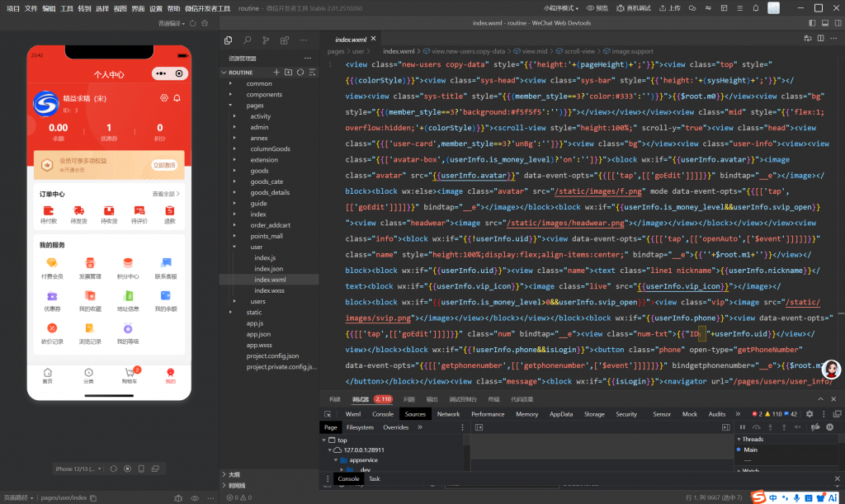This screenshot has height=504, width=845.
Task: Click the new file icon in ROUTINE header
Action: [x=276, y=73]
